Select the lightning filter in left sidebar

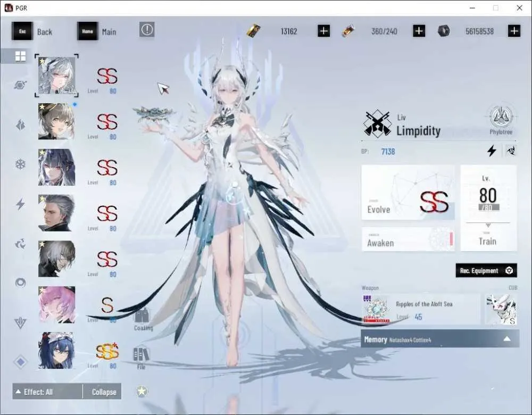[20, 204]
